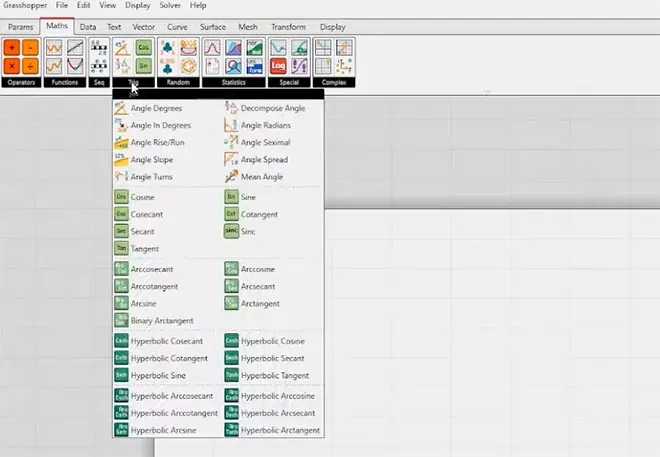Expand the Operators panel dropdown

click(x=21, y=82)
